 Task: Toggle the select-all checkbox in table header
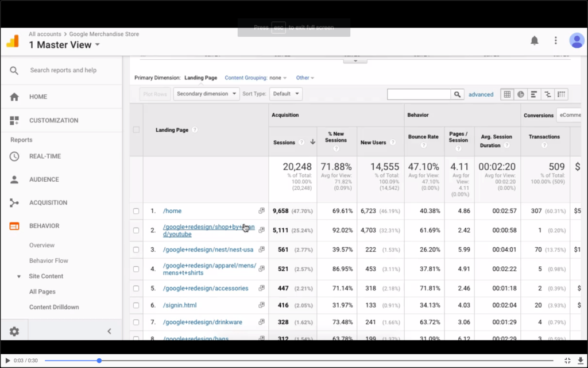(x=136, y=129)
